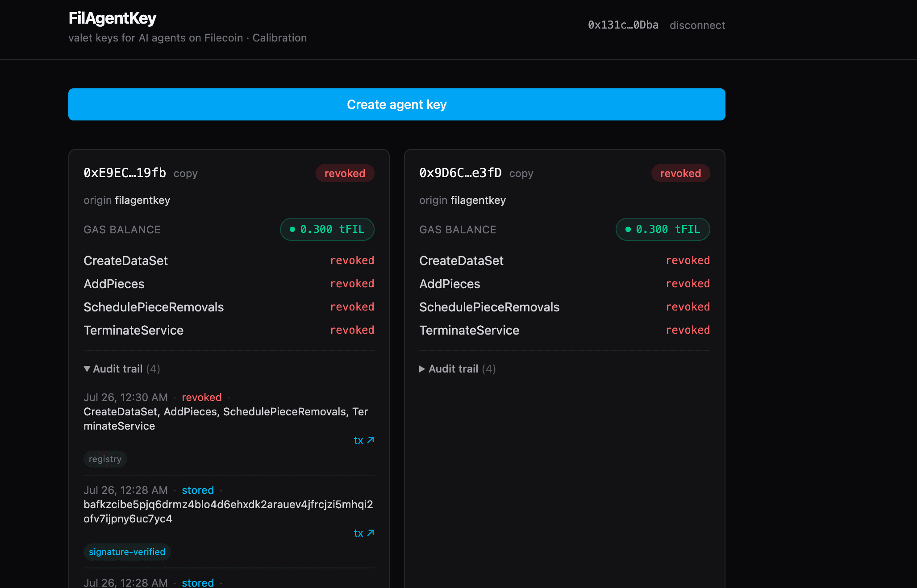Expand the Audit trail of key 0x9D6C…e3fD
Viewport: 917px width, 588px height.
tap(458, 369)
